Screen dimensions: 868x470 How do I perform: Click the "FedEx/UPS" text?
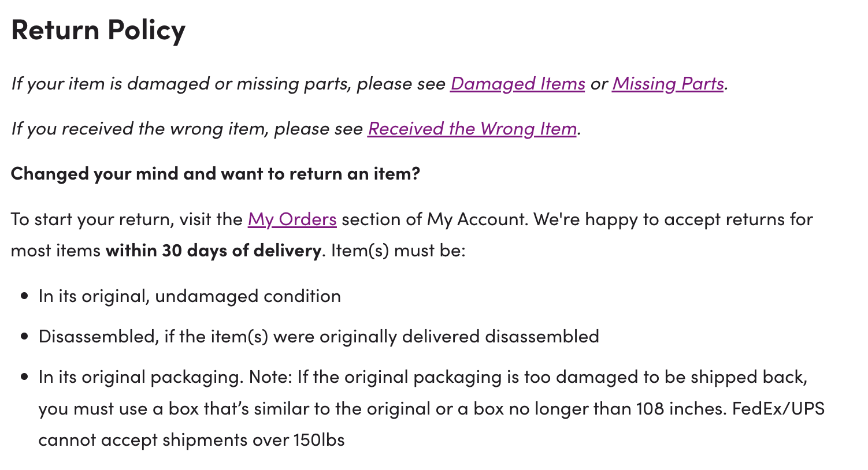pos(778,409)
